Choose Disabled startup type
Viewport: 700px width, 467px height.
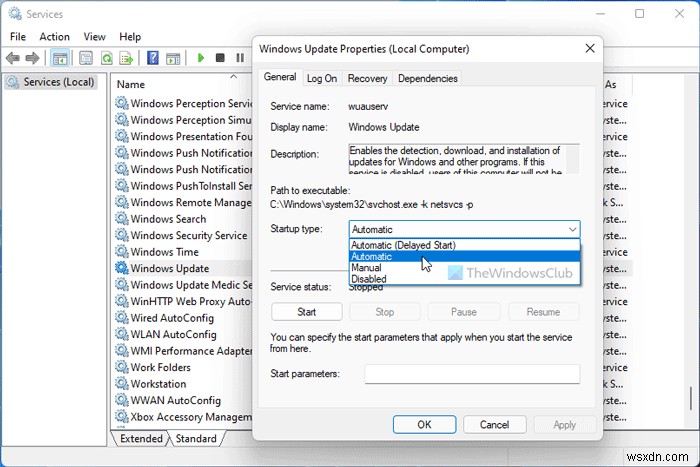pyautogui.click(x=464, y=279)
